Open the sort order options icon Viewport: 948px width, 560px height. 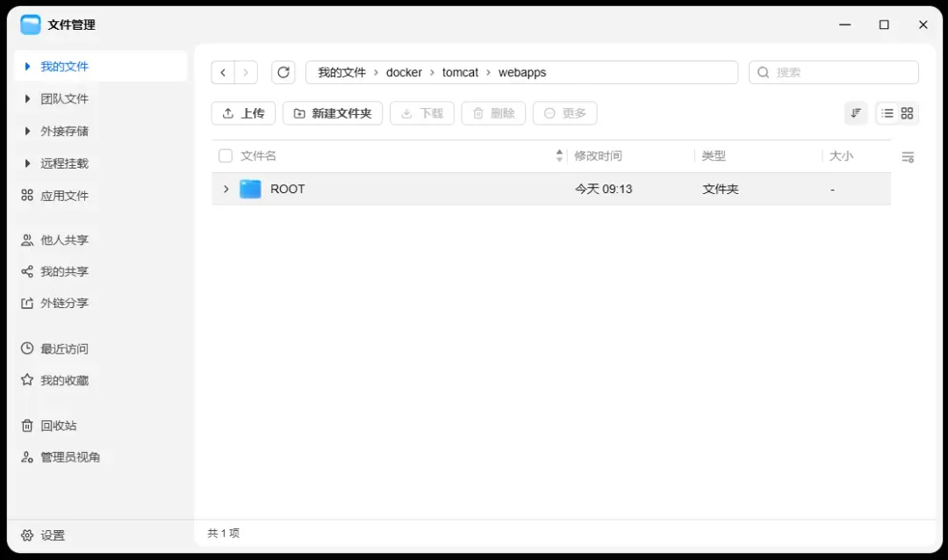click(x=856, y=113)
